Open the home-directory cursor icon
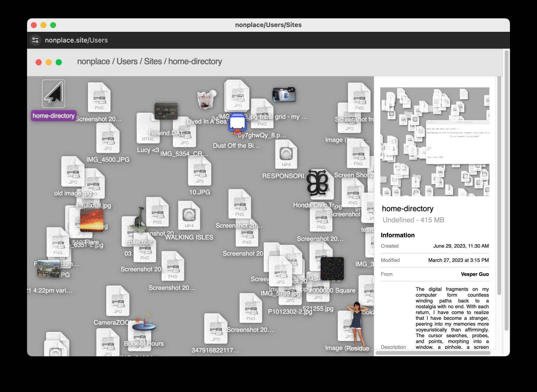This screenshot has width=537, height=392. (x=53, y=94)
